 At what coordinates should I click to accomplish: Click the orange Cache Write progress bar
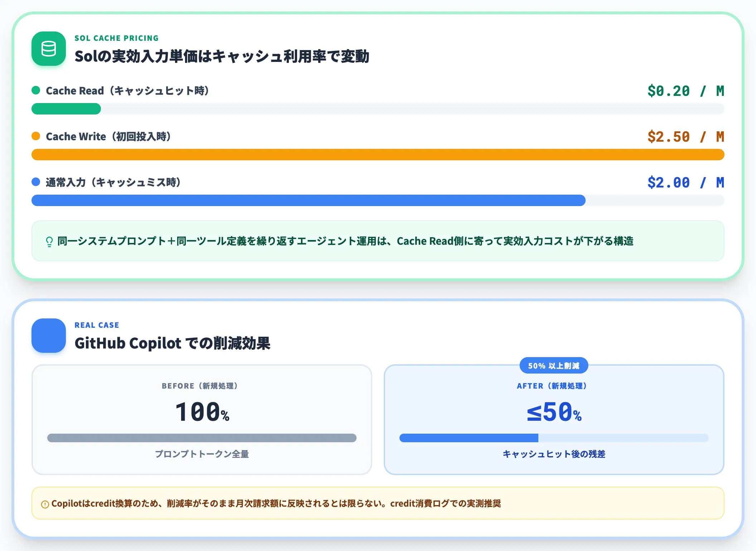[x=378, y=155]
